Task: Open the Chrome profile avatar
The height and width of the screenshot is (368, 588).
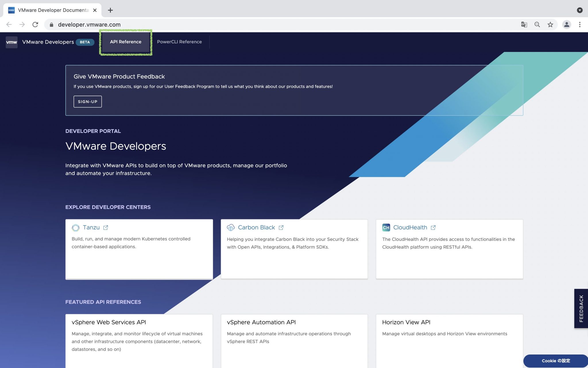Action: coord(566,25)
